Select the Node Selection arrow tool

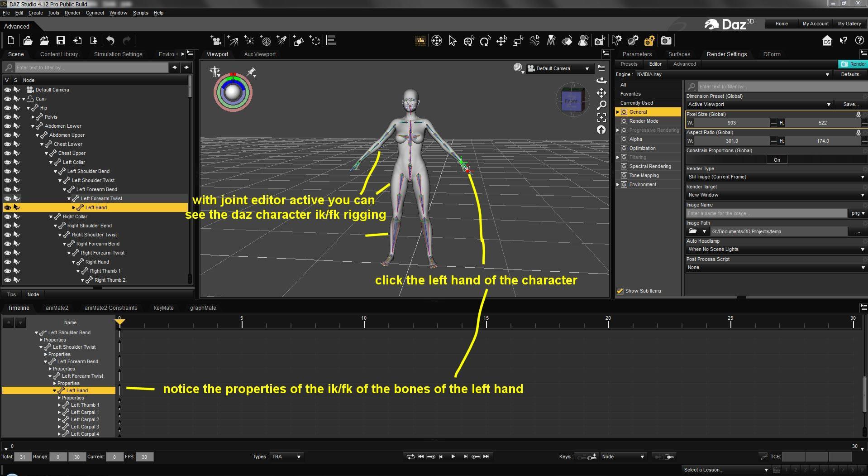pyautogui.click(x=453, y=41)
